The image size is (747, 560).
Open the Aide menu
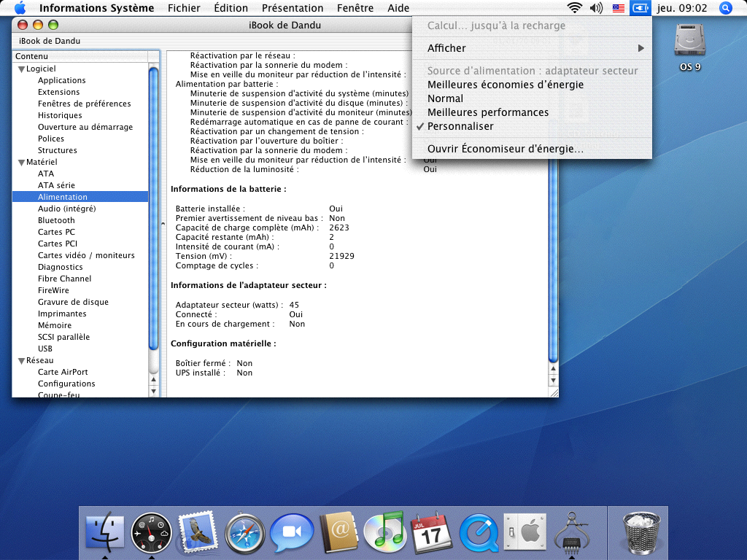click(x=398, y=8)
